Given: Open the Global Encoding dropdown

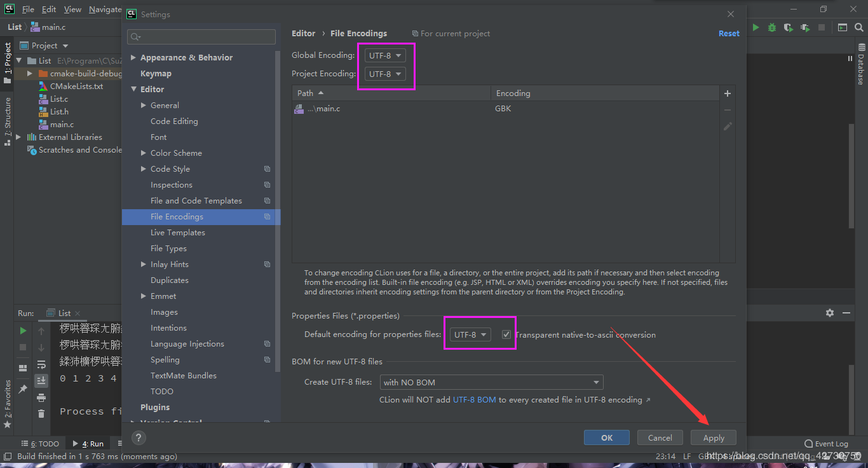Looking at the screenshot, I should pyautogui.click(x=385, y=55).
